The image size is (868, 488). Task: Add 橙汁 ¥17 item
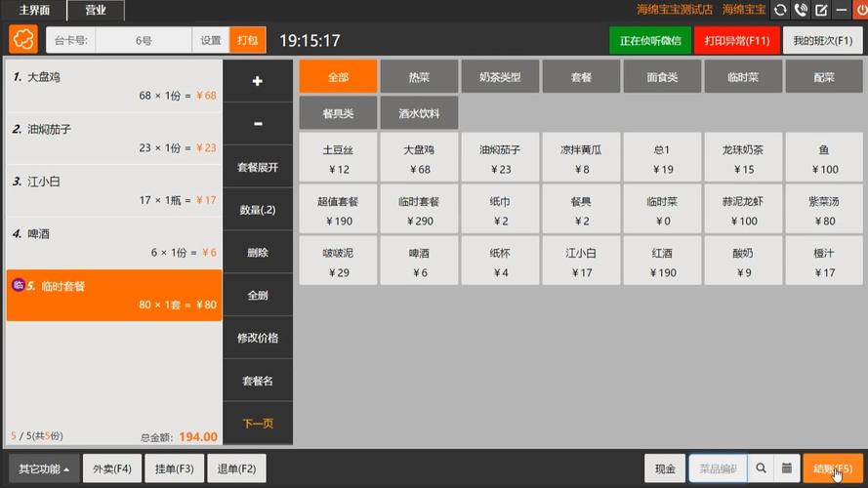click(x=824, y=262)
